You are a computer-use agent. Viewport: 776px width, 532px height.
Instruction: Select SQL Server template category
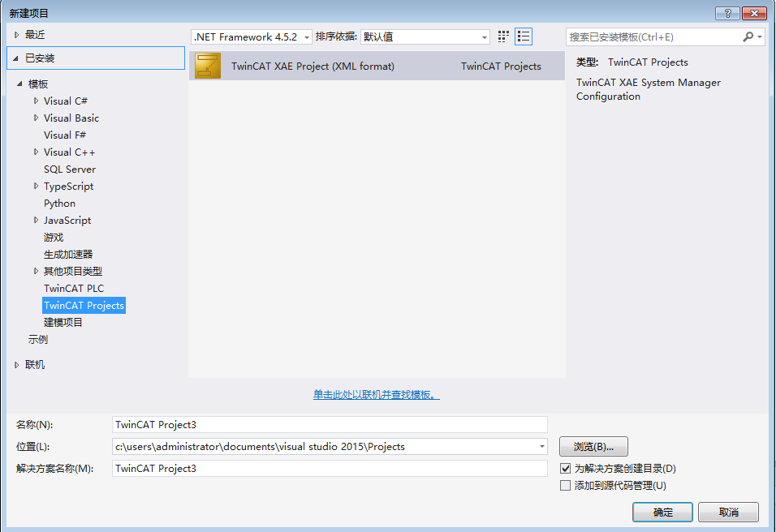tap(70, 169)
